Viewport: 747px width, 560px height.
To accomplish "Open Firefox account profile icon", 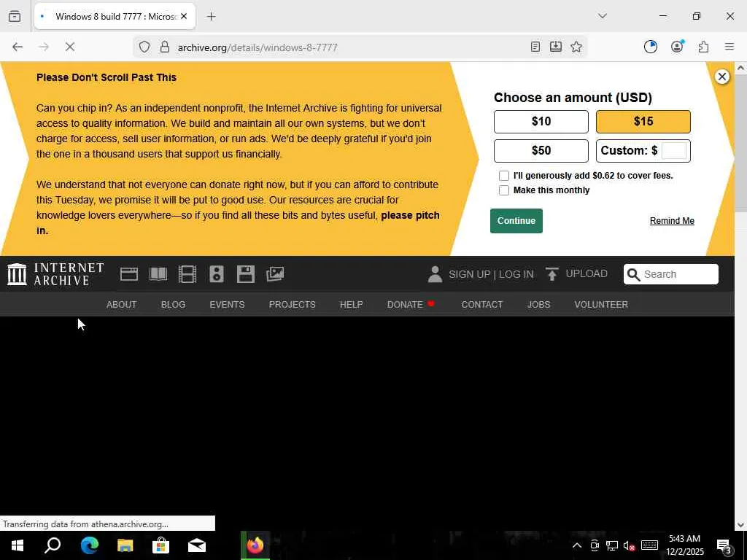I will point(677,47).
